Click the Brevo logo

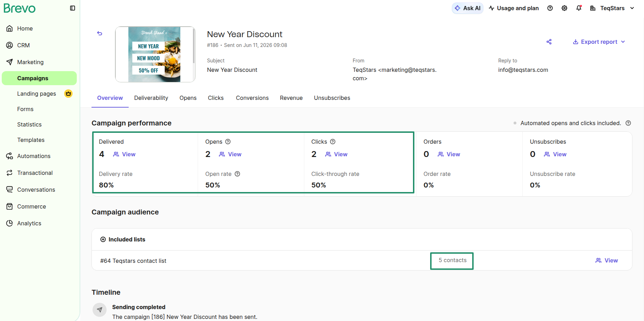(x=20, y=8)
